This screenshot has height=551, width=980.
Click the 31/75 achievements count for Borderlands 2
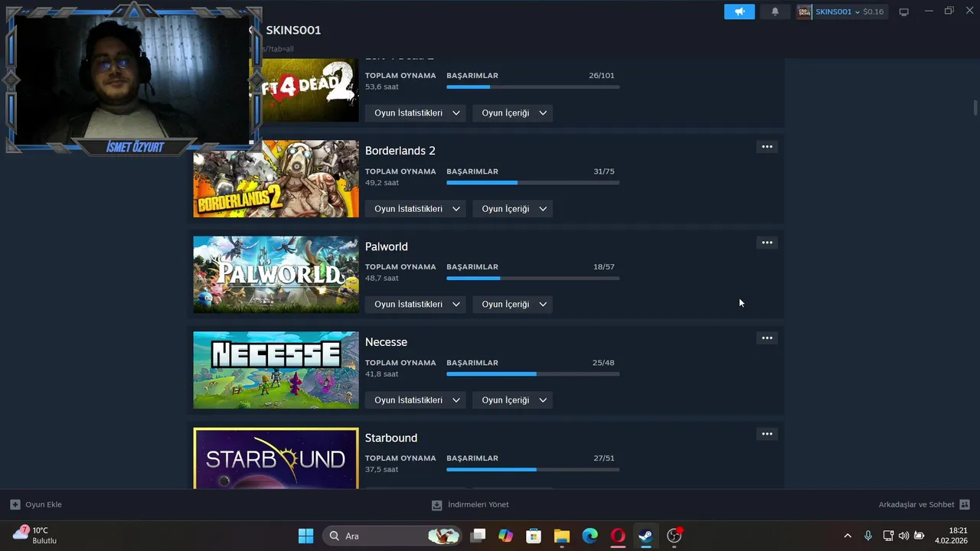[x=604, y=171]
